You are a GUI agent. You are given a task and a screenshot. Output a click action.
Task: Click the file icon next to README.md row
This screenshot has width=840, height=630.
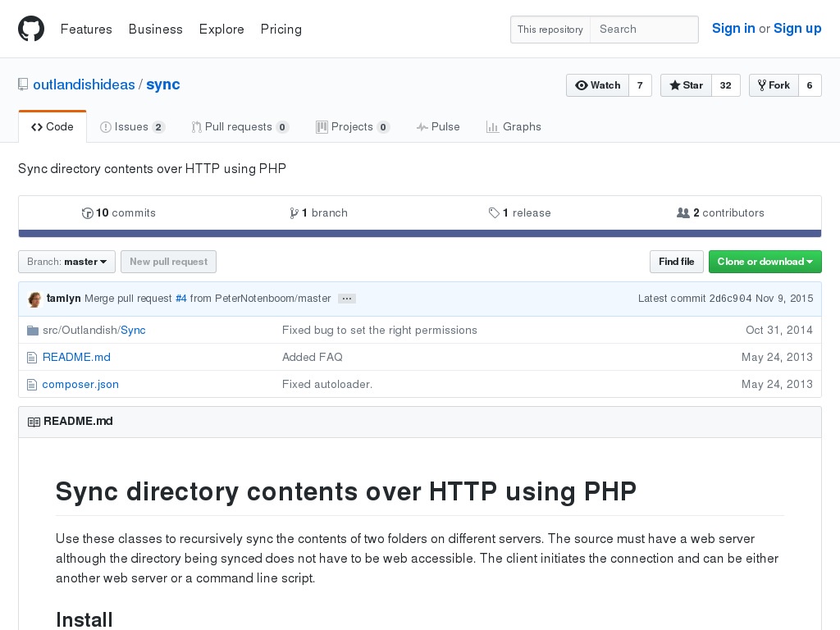click(x=32, y=358)
